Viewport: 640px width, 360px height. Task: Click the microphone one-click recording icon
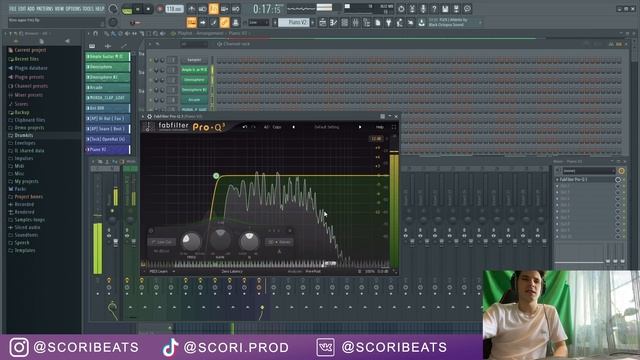click(423, 9)
